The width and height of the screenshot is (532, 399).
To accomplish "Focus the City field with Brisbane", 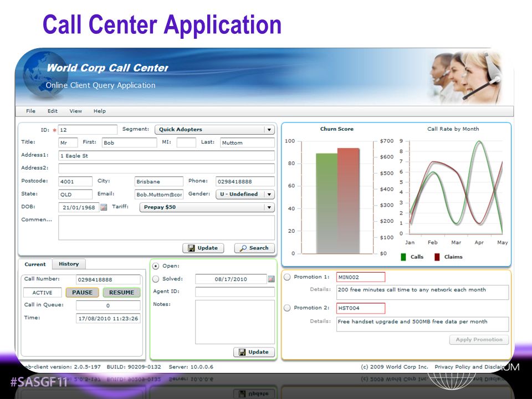I will (x=159, y=181).
